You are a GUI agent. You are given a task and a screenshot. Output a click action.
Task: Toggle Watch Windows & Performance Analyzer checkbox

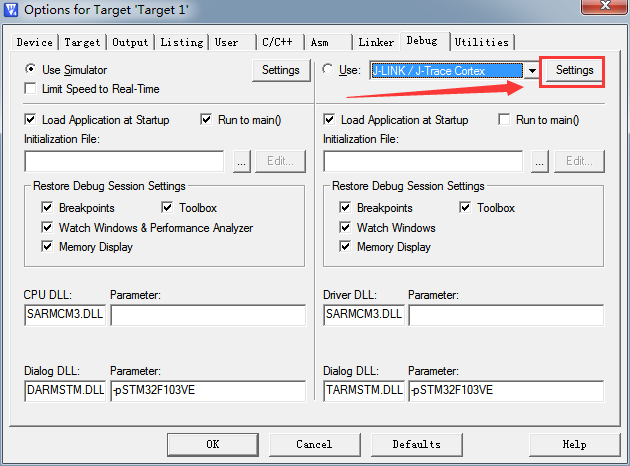47,227
